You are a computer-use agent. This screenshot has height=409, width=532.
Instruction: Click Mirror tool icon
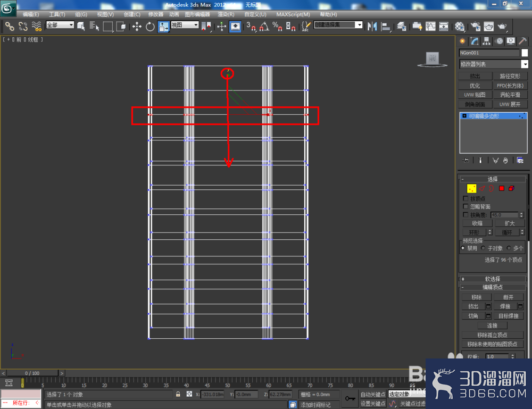coord(372,26)
